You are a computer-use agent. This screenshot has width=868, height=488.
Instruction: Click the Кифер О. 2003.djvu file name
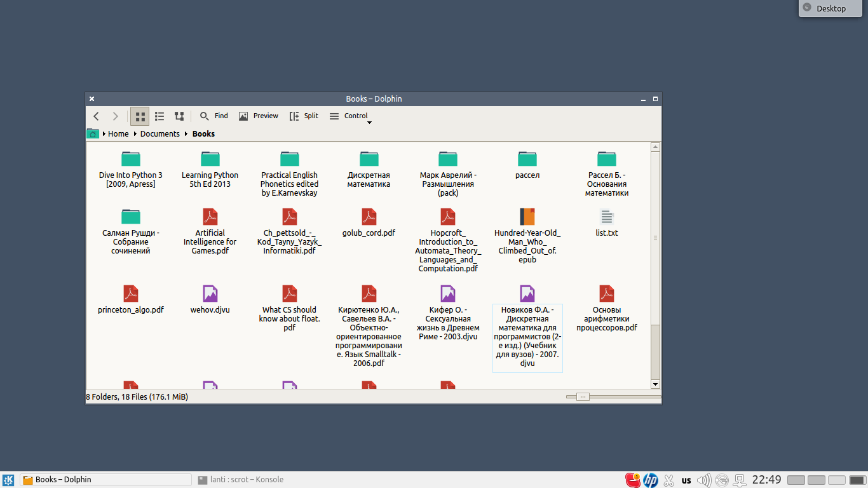[448, 323]
